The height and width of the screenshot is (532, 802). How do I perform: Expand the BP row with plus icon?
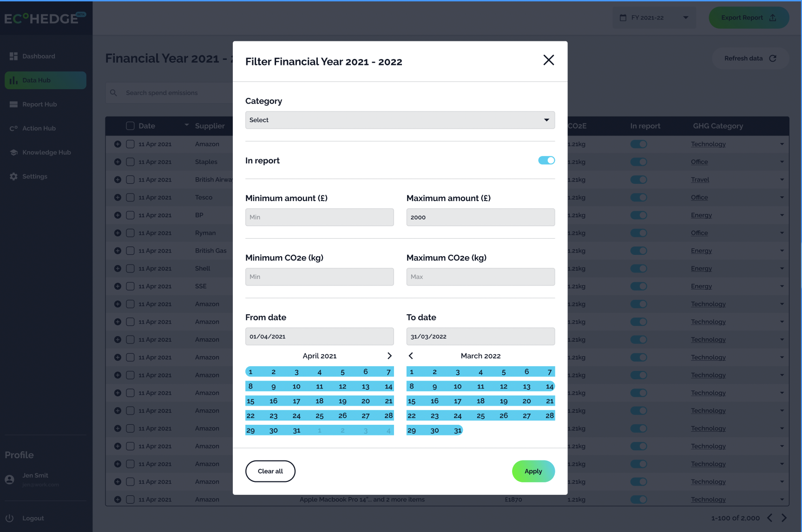[118, 215]
